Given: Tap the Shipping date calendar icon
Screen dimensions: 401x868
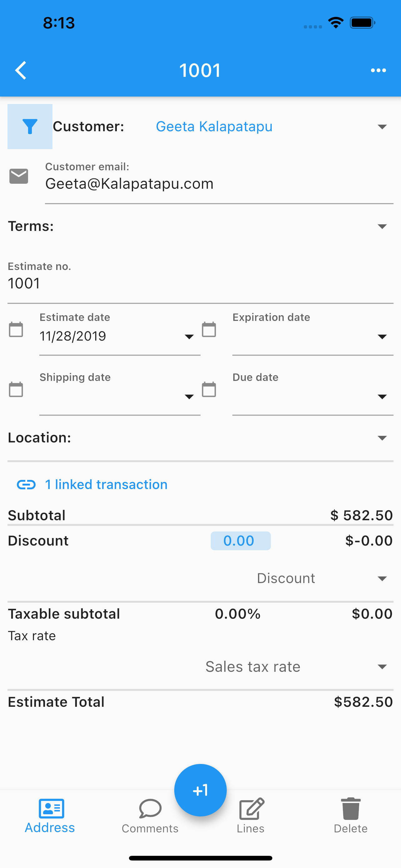Looking at the screenshot, I should pos(16,389).
